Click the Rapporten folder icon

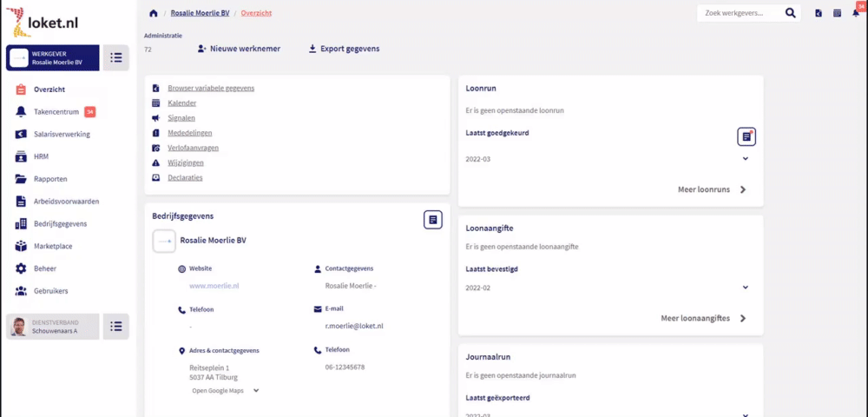(21, 179)
